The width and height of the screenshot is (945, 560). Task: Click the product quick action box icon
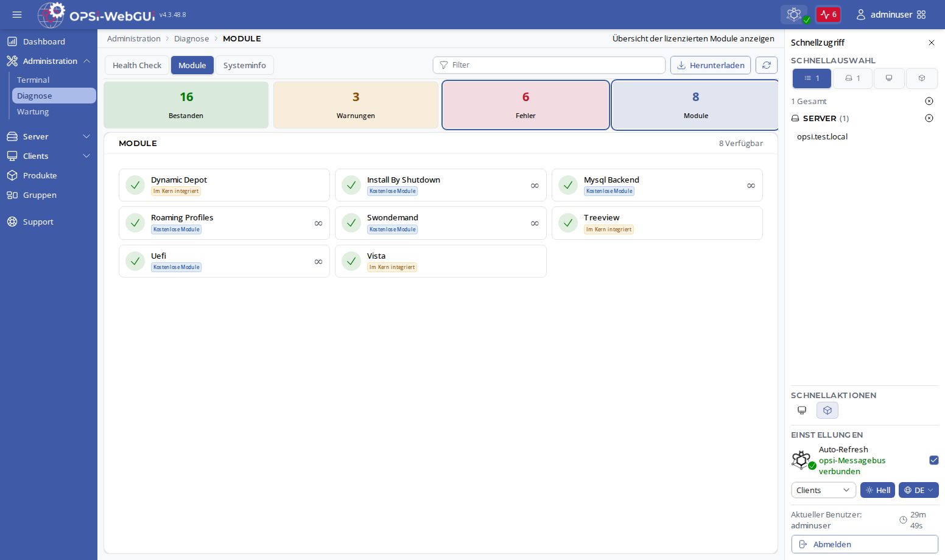(827, 410)
